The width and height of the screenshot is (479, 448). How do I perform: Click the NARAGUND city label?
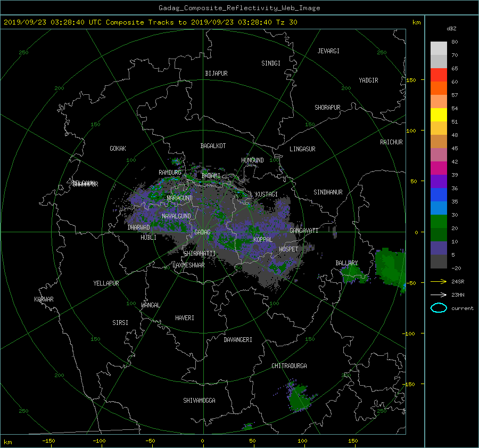coord(180,198)
